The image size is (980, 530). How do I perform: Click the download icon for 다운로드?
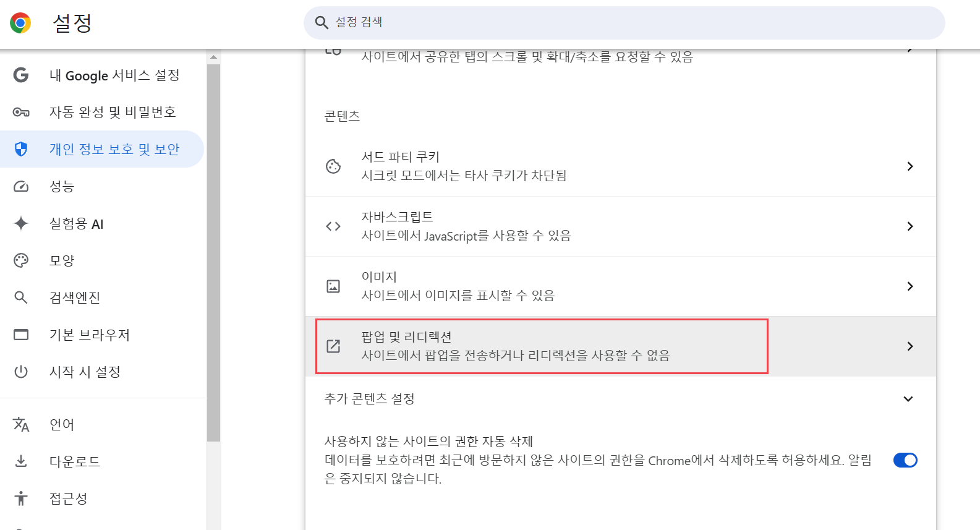pyautogui.click(x=21, y=461)
